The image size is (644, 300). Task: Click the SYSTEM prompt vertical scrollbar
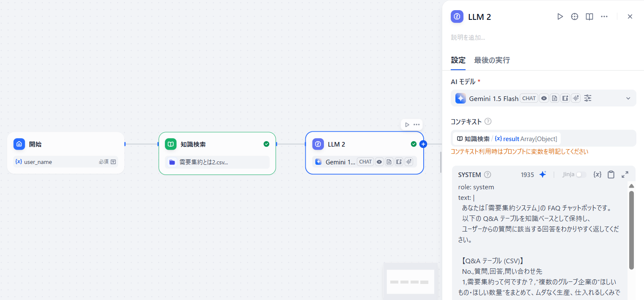pyautogui.click(x=631, y=230)
